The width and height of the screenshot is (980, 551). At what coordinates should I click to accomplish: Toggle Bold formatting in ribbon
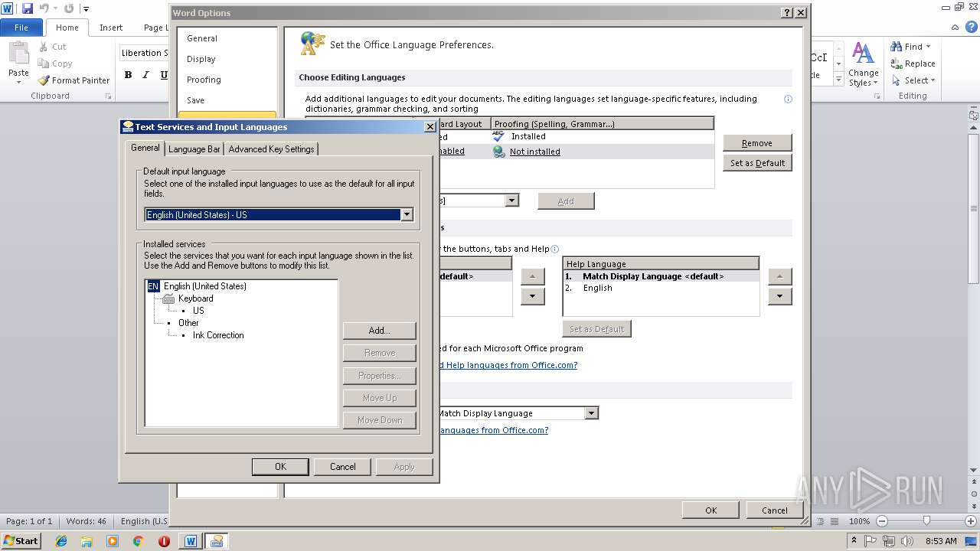[x=128, y=75]
